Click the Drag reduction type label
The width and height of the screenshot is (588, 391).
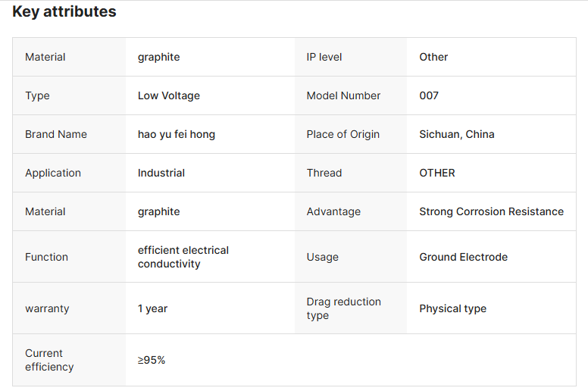point(343,308)
